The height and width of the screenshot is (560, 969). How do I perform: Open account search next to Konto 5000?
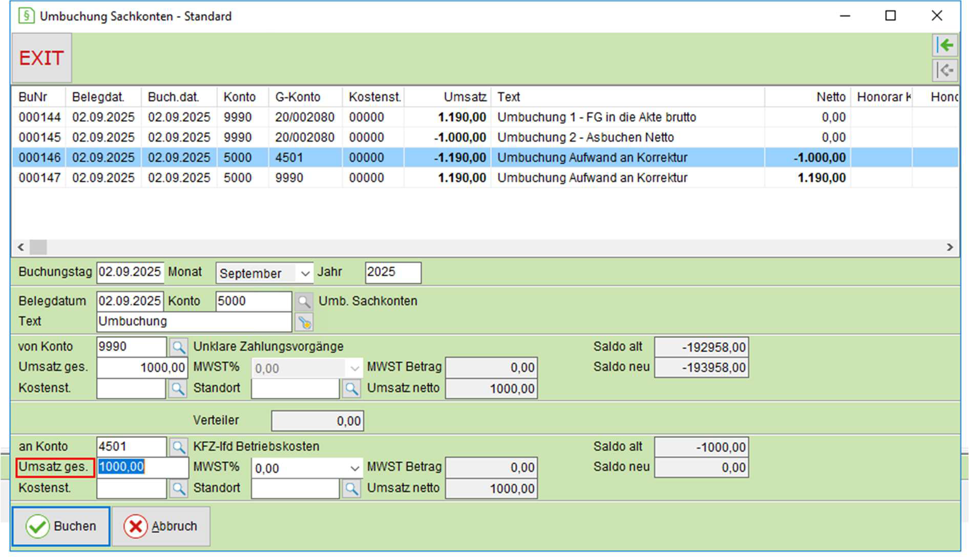point(304,301)
